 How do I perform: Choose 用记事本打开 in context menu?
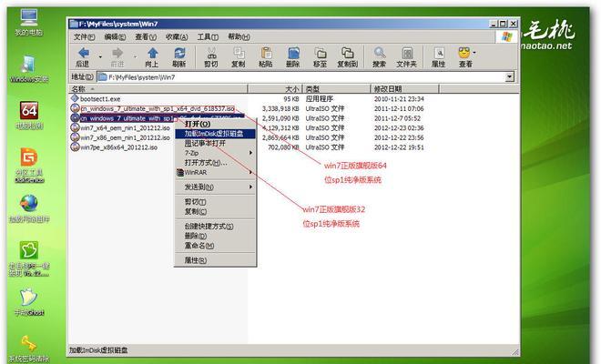pos(215,143)
